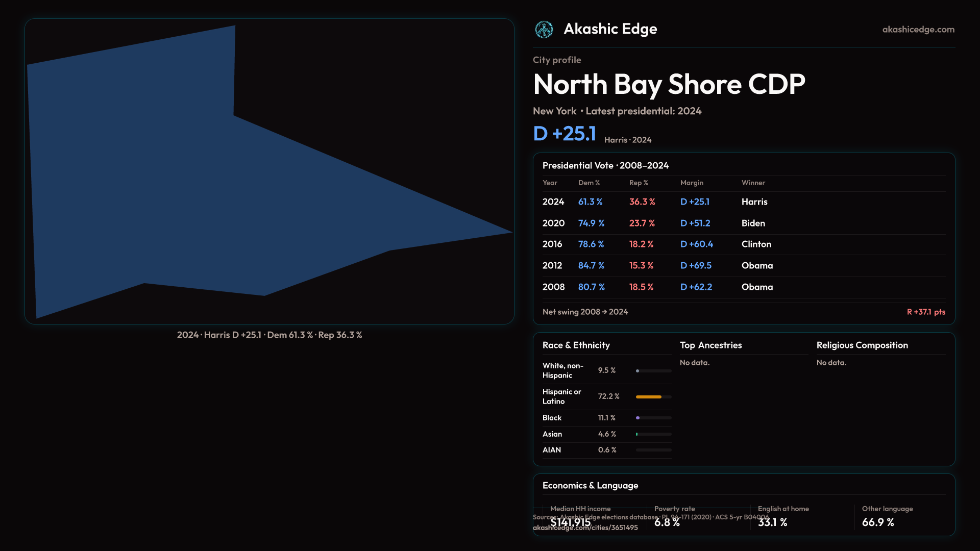Click the North Bay Shore CDP title
This screenshot has height=551, width=980.
(669, 84)
